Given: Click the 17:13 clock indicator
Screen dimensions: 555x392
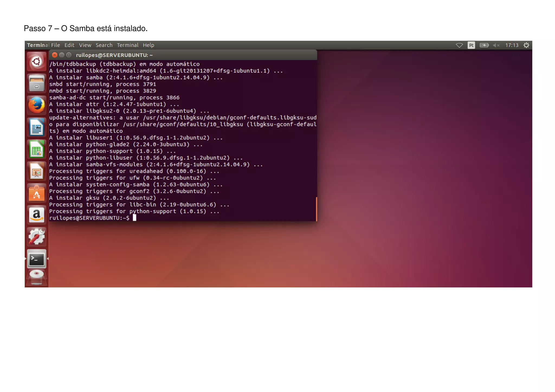Looking at the screenshot, I should (512, 45).
